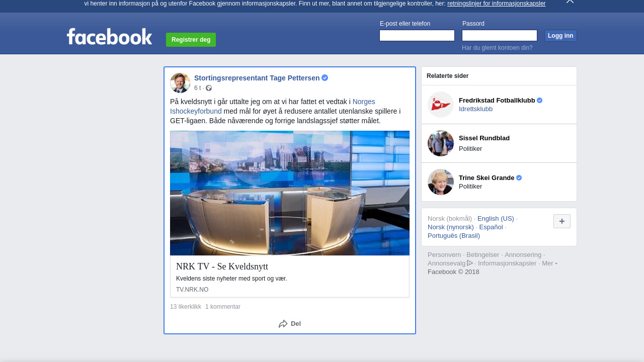
Task: Open the Norges Ishockeyforbund link
Action: (273, 106)
